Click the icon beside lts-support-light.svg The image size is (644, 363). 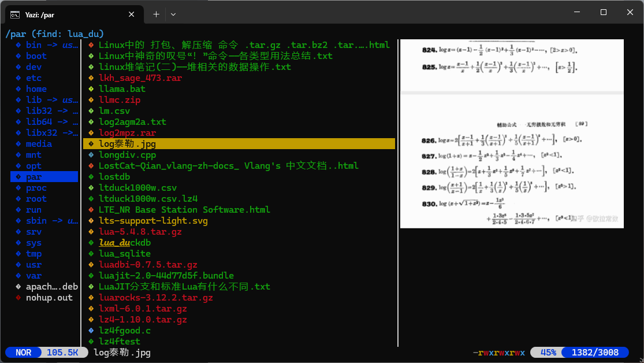(x=91, y=221)
